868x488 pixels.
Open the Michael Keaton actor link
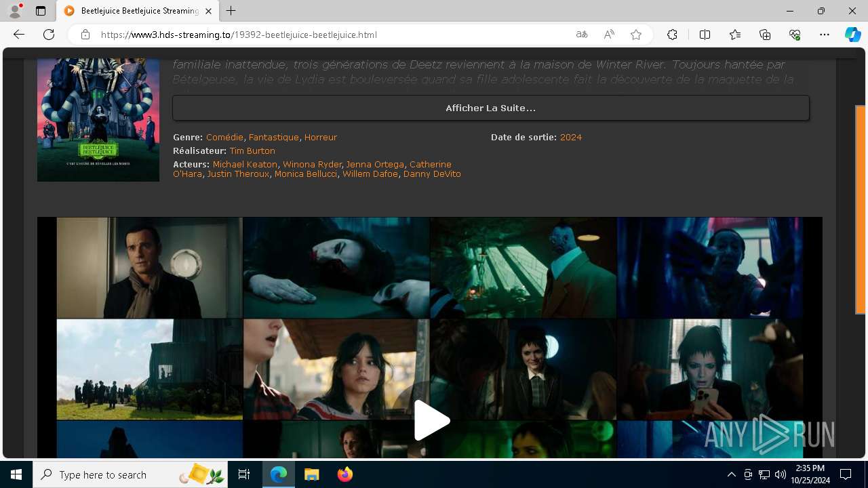245,164
